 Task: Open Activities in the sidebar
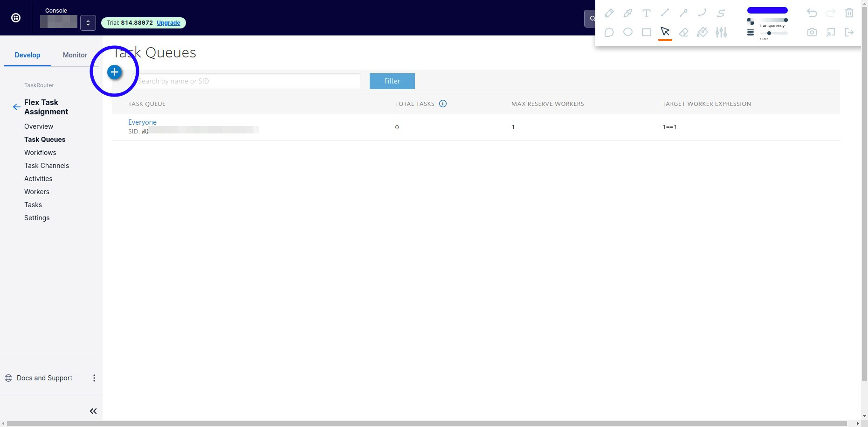[38, 179]
